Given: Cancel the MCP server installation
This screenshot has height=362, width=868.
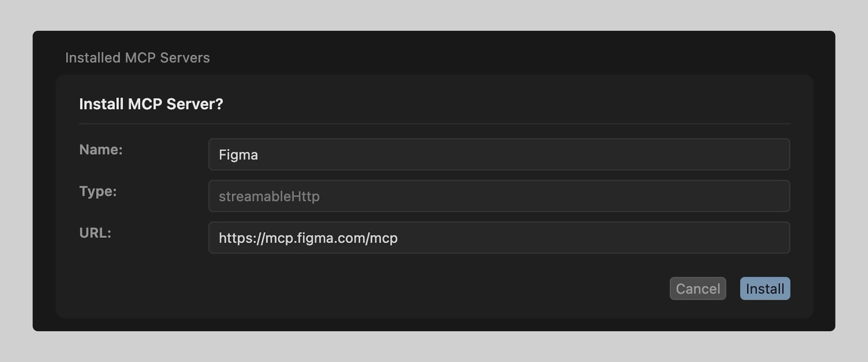Looking at the screenshot, I should [x=698, y=288].
